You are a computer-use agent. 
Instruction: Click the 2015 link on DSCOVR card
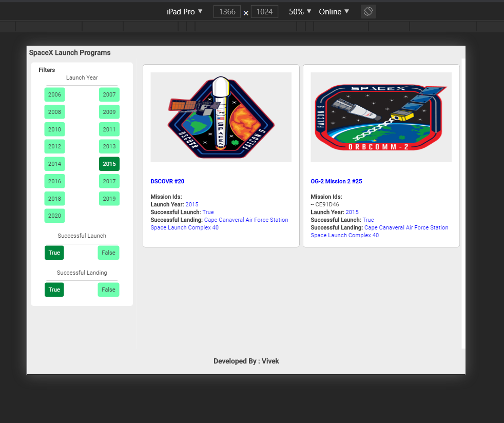191,204
